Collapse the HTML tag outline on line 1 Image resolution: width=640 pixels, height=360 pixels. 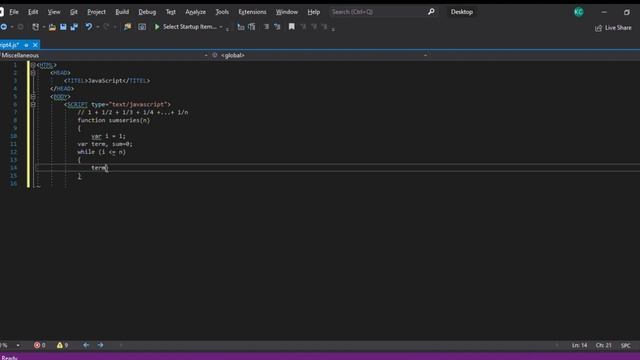(x=33, y=65)
